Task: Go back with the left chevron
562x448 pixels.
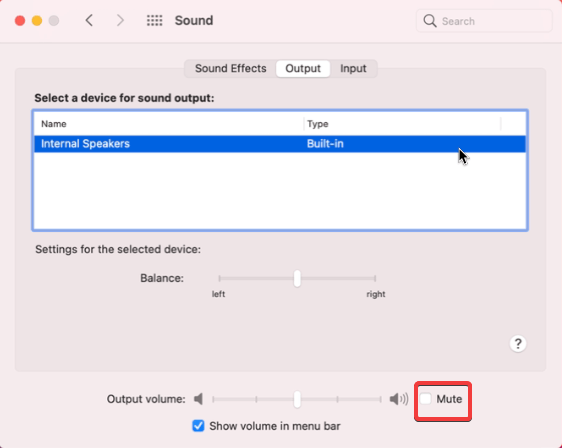Action: [x=89, y=20]
